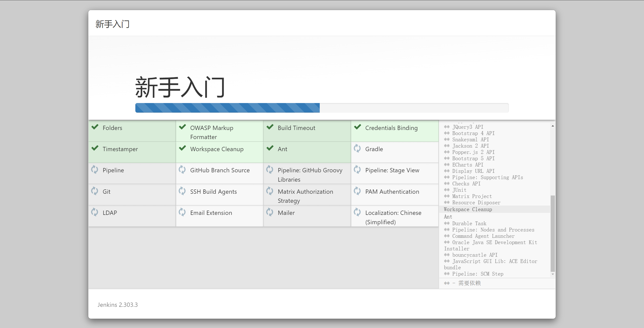Click the spinner icon beside SSH Build Agents
The height and width of the screenshot is (328, 644).
pos(182,191)
